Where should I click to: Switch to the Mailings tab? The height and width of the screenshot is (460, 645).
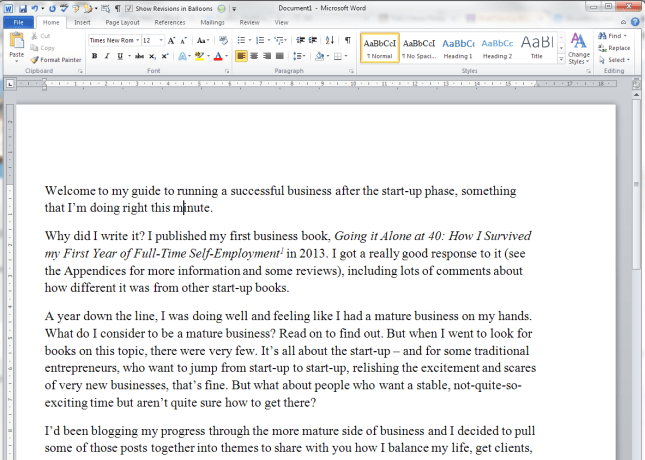tap(212, 22)
